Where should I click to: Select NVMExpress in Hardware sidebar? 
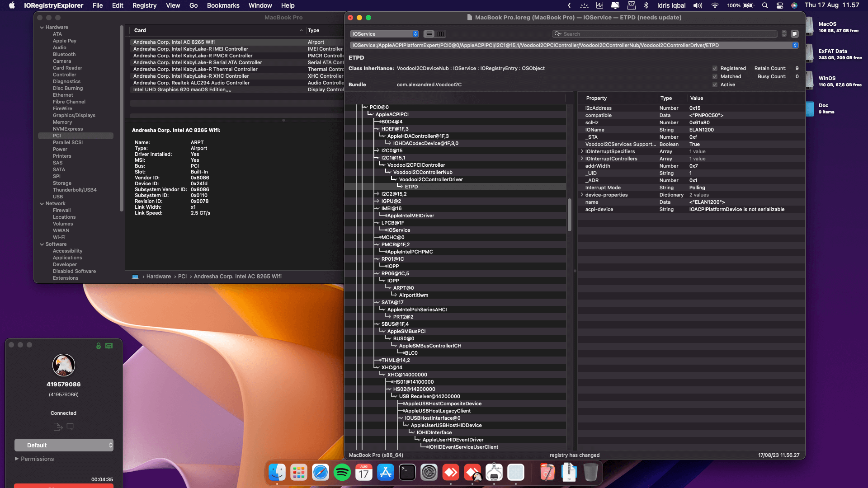[x=68, y=129]
